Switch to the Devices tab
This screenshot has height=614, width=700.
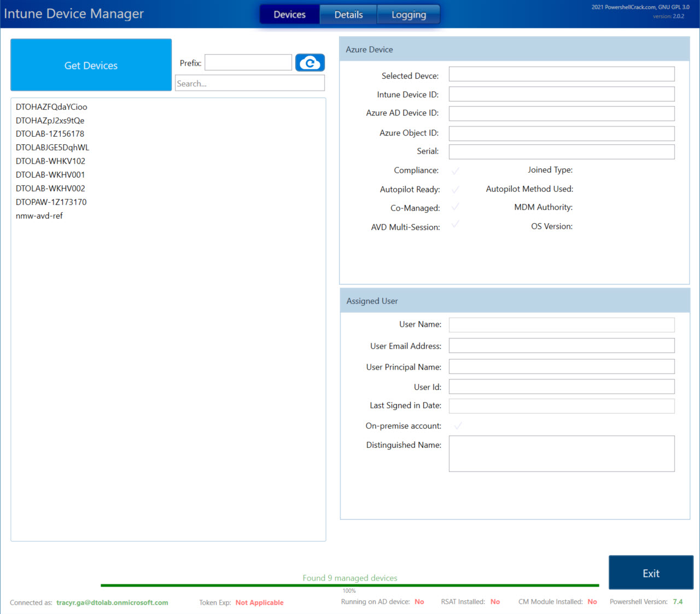click(289, 14)
